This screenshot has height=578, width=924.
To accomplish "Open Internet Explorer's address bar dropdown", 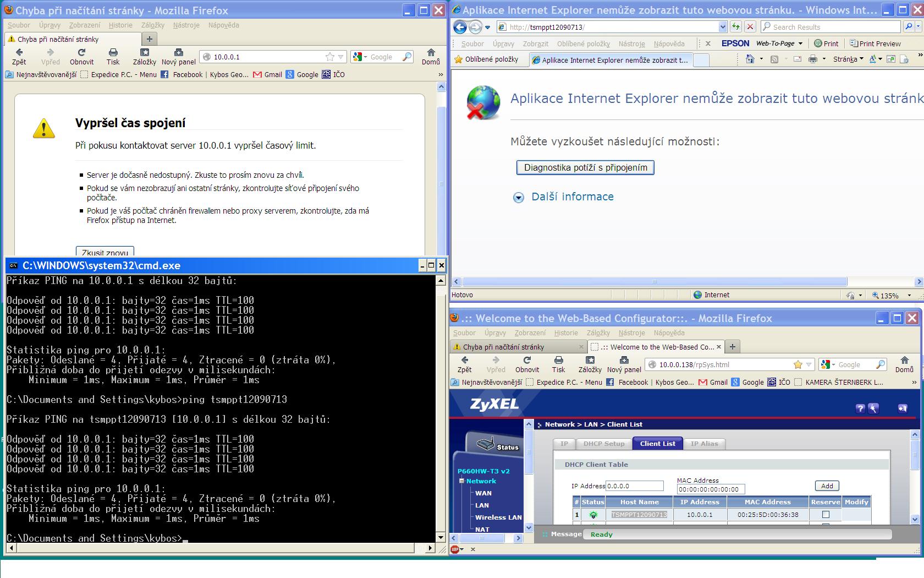I will click(723, 26).
